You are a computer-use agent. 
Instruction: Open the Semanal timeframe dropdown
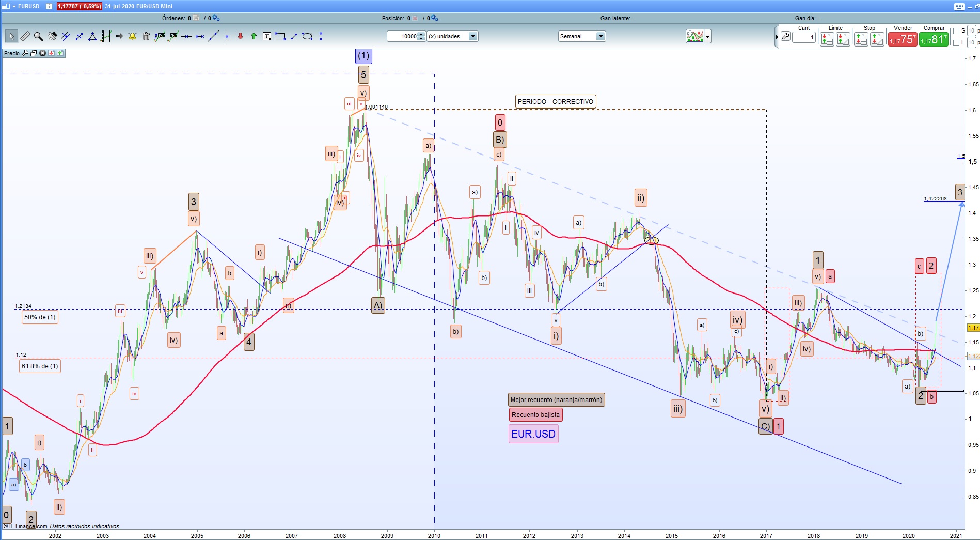click(600, 36)
